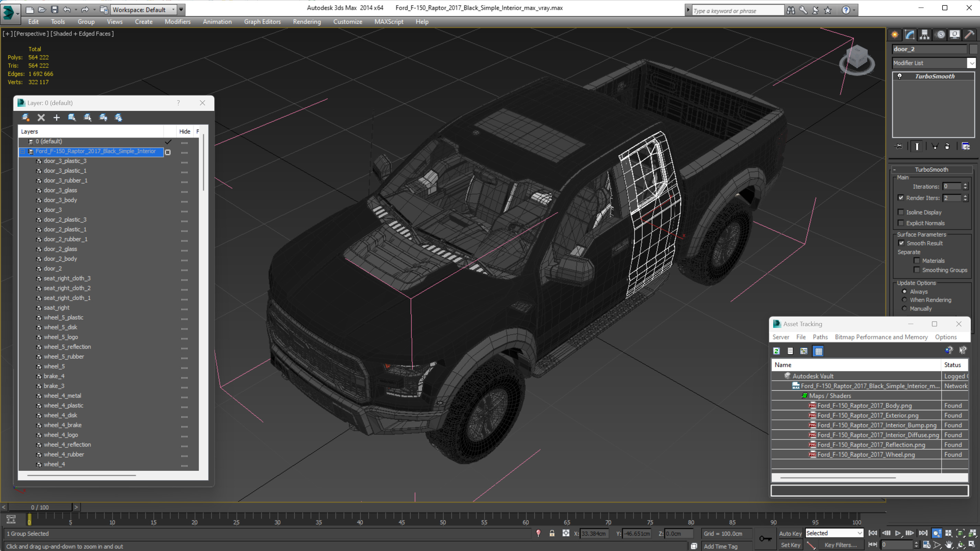Click Shaded + Edged Faces viewport label

(x=82, y=33)
